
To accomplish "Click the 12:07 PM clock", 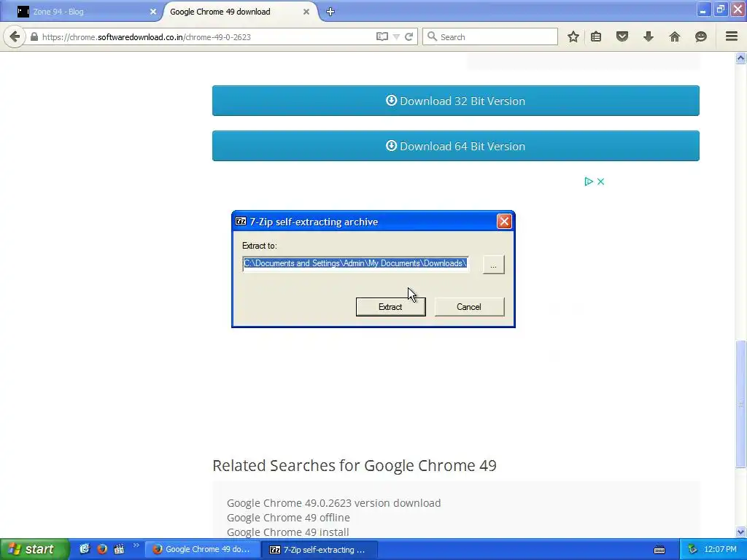I will (x=720, y=550).
